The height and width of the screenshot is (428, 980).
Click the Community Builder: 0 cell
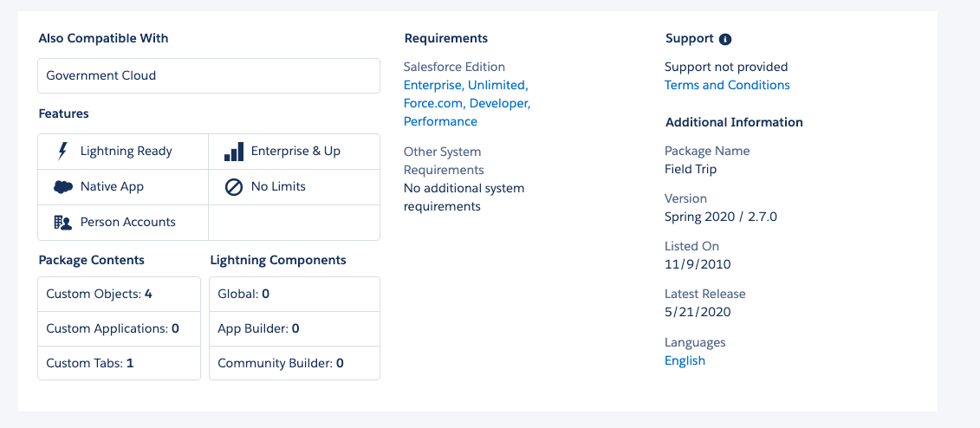click(x=294, y=363)
